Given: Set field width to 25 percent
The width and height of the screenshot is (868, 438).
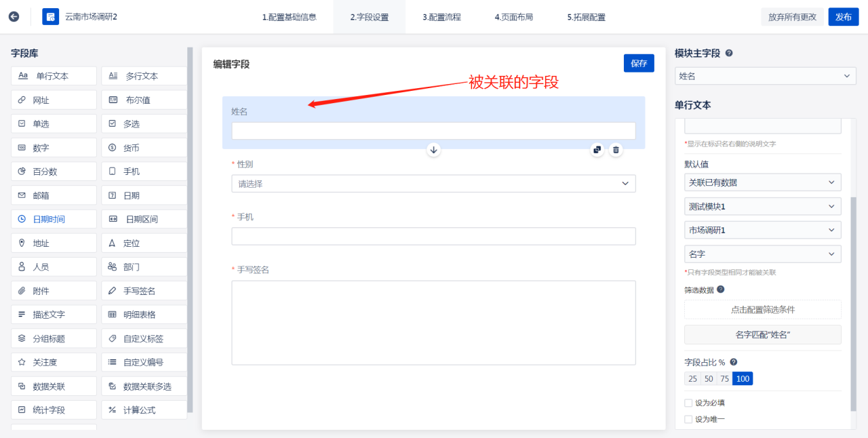Looking at the screenshot, I should [x=692, y=378].
